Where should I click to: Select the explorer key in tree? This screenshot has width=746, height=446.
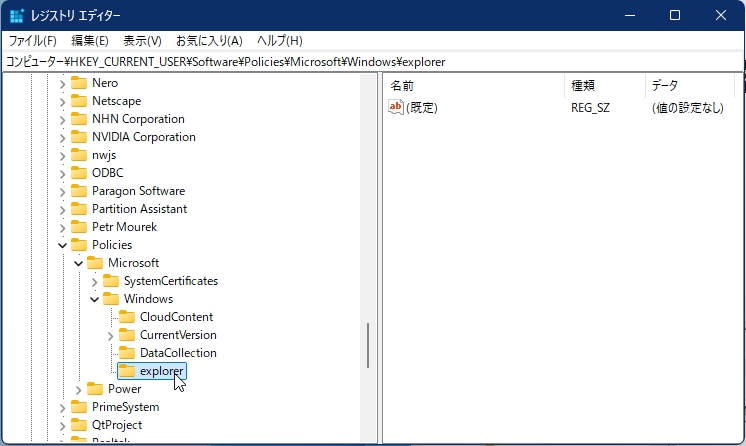(161, 371)
